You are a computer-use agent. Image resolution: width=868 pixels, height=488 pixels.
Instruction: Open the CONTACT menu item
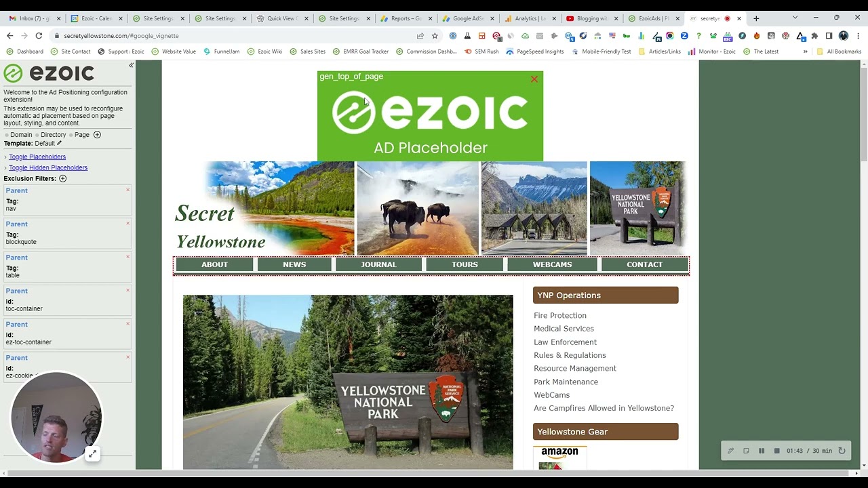644,264
